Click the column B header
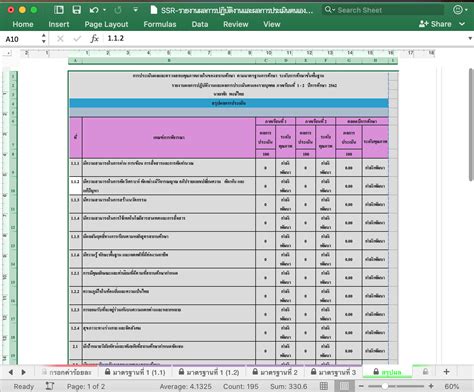This screenshot has height=392, width=474. tap(169, 61)
